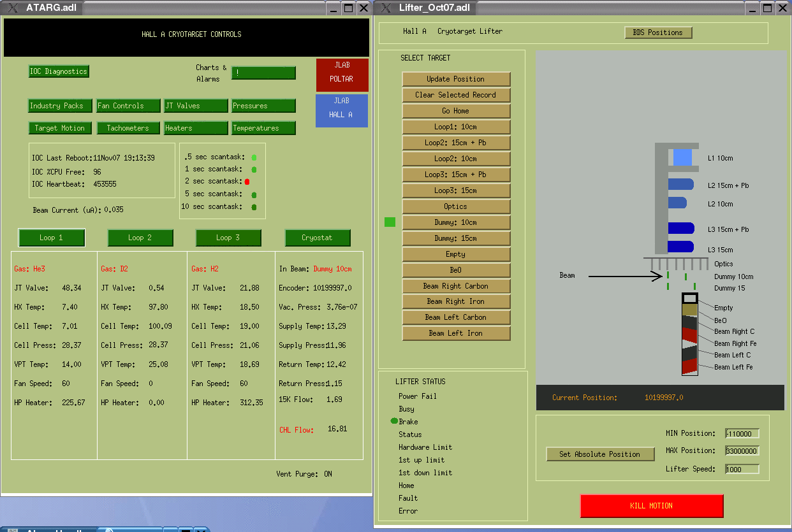
Task: Click the Set Absolute Position button
Action: tap(600, 454)
